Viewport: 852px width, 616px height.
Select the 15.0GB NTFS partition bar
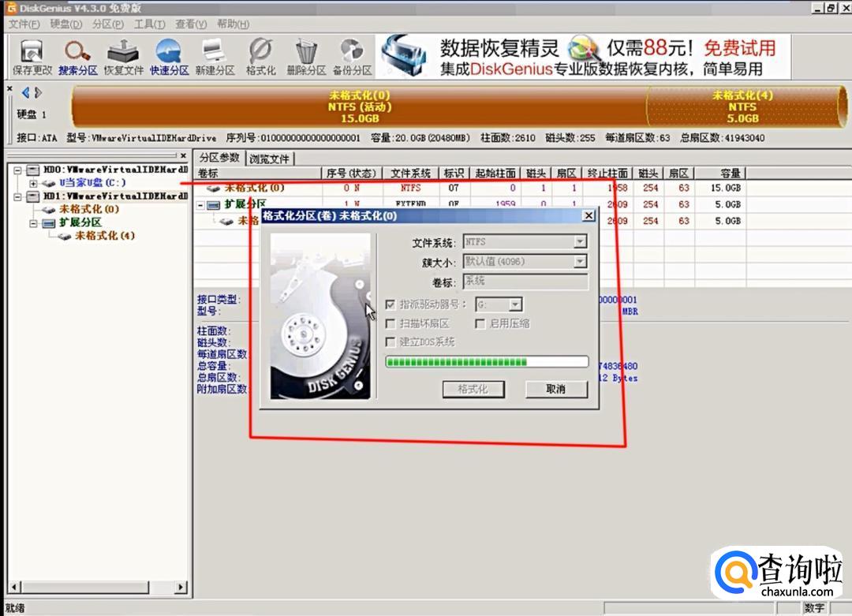tap(359, 107)
